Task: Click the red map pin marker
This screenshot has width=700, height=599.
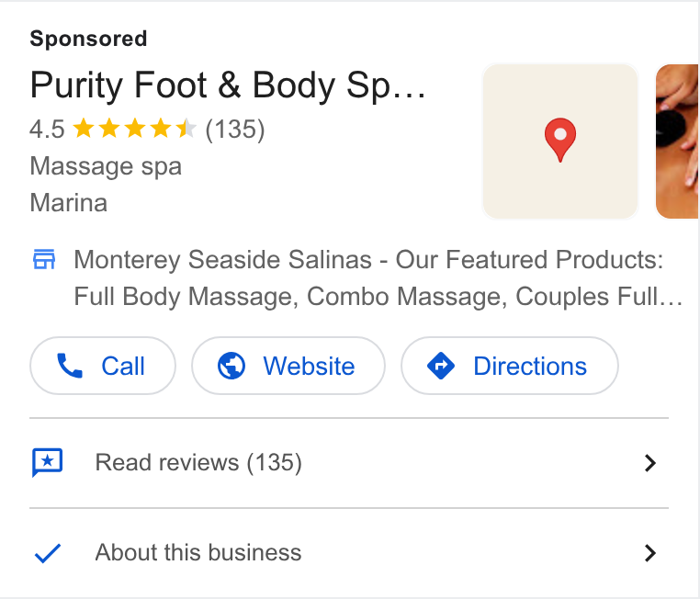Action: click(x=560, y=141)
